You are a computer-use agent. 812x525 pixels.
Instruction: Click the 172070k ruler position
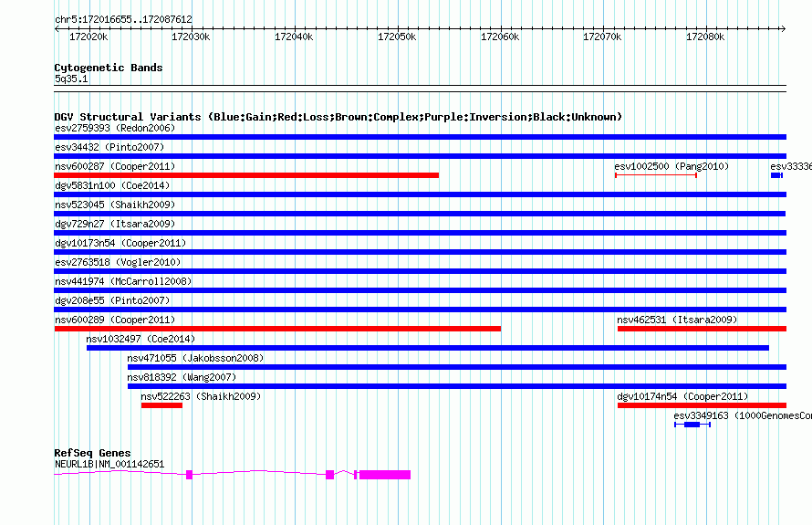click(602, 37)
